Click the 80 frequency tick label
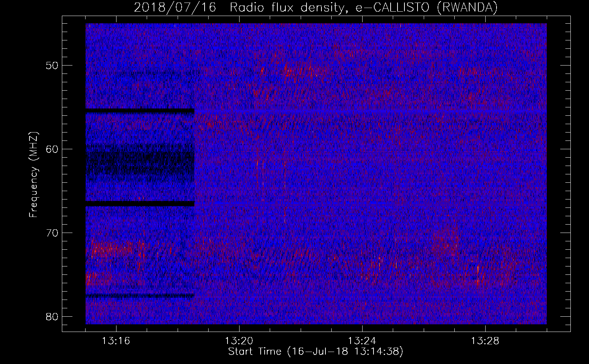 53,317
